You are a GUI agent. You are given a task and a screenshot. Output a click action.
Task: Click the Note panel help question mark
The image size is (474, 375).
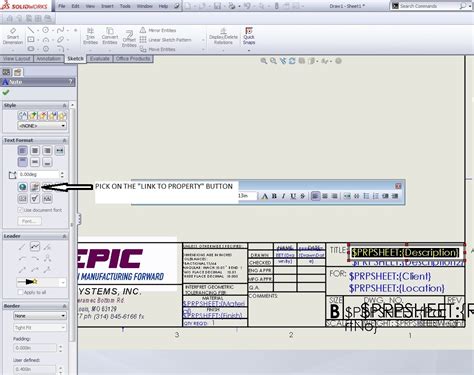71,82
